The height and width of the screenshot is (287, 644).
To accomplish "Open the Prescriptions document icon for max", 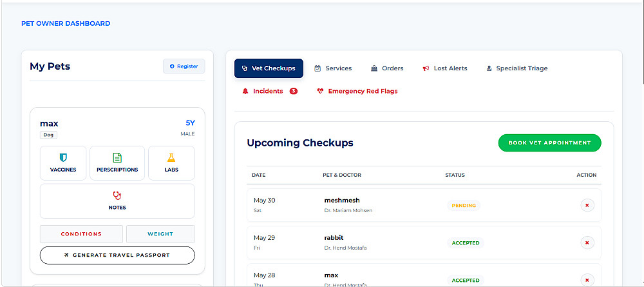I will (x=117, y=157).
